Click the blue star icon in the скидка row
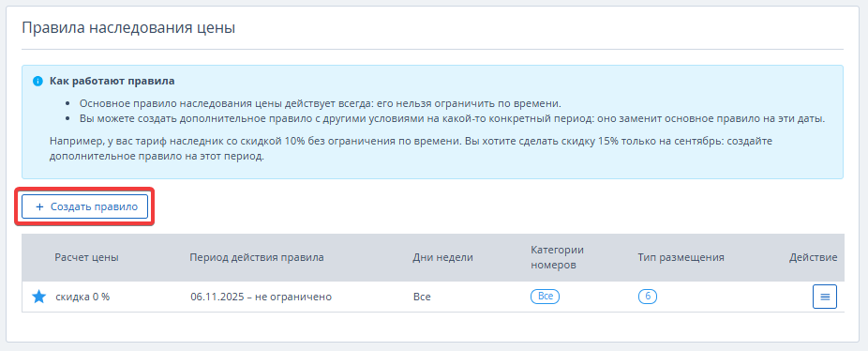Screen dimensions: 868x351 click(38, 297)
